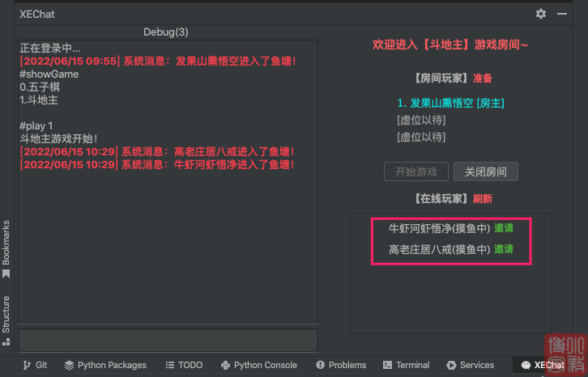This screenshot has height=377, width=588.
Task: Select the XEChat tab in bottom bar
Action: (543, 365)
